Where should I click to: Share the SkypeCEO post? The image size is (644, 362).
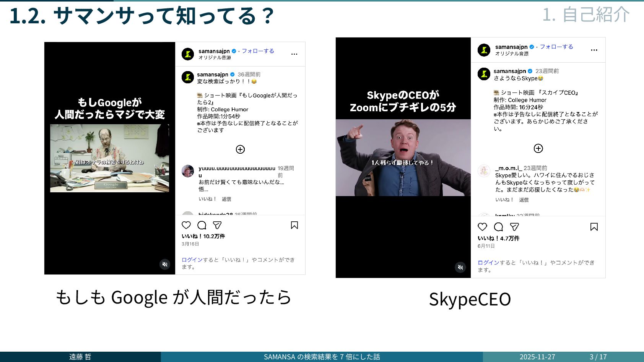pyautogui.click(x=514, y=227)
